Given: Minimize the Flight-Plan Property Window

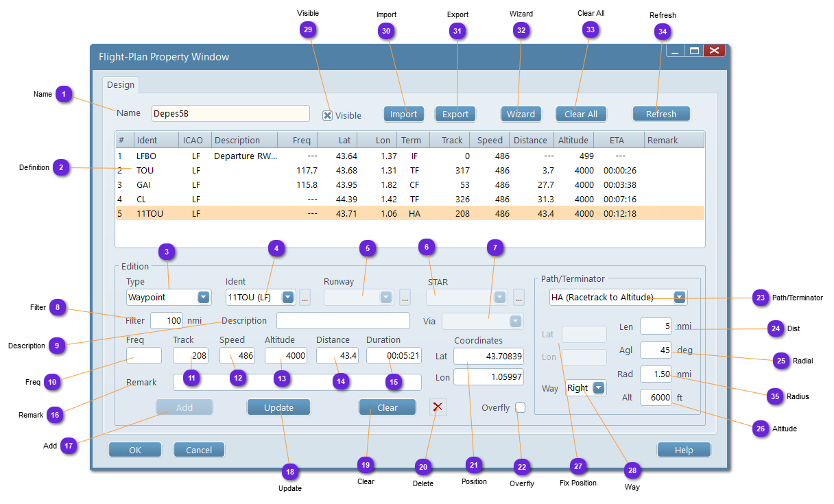Looking at the screenshot, I should [x=675, y=51].
